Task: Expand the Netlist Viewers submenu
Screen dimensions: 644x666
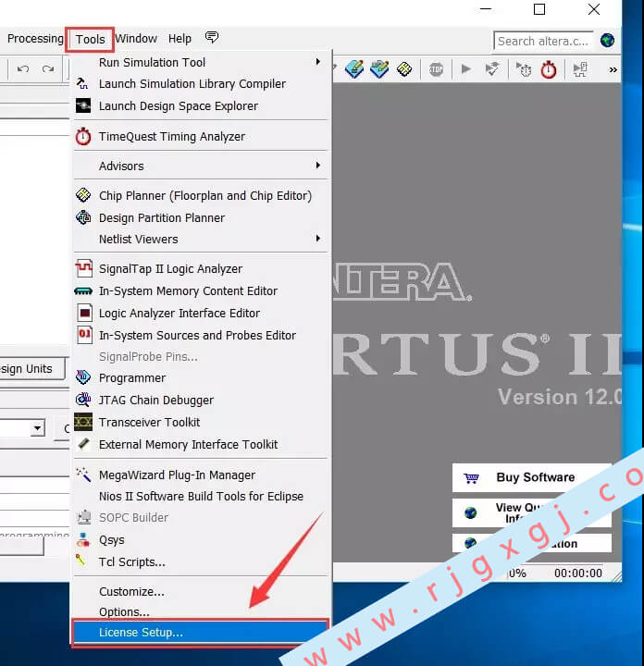Action: coord(201,240)
